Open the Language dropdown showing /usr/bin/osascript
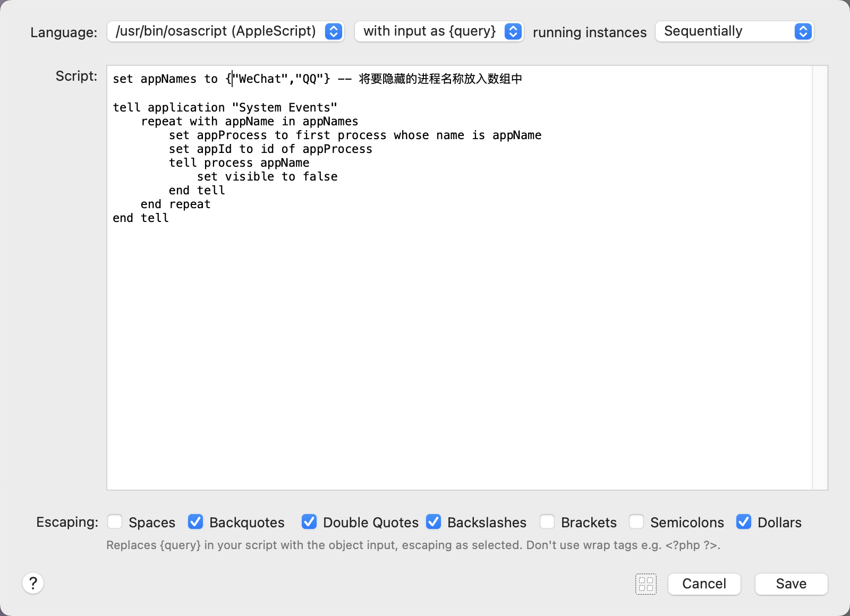This screenshot has width=850, height=616. [225, 31]
